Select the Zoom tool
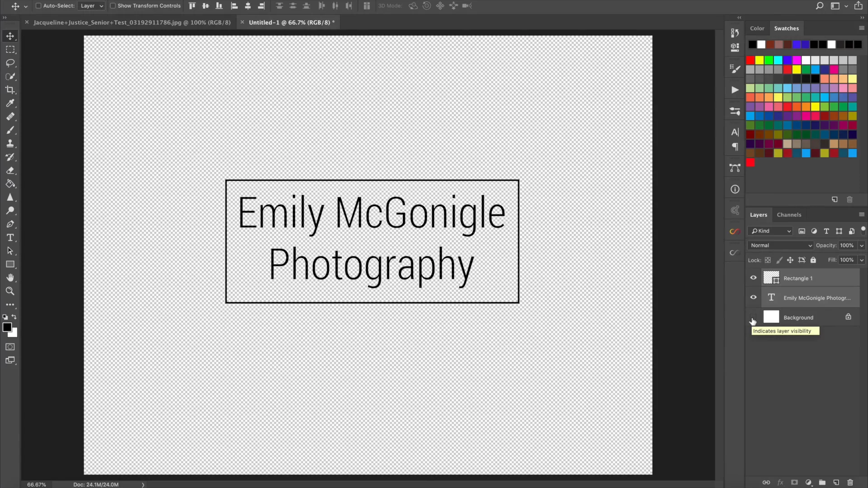This screenshot has width=868, height=488. [10, 291]
